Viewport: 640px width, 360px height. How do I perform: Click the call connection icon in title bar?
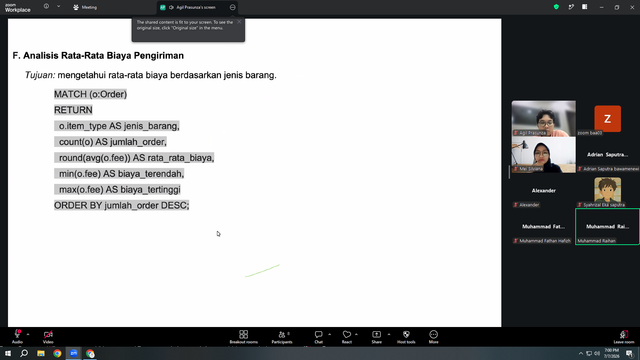click(x=571, y=7)
